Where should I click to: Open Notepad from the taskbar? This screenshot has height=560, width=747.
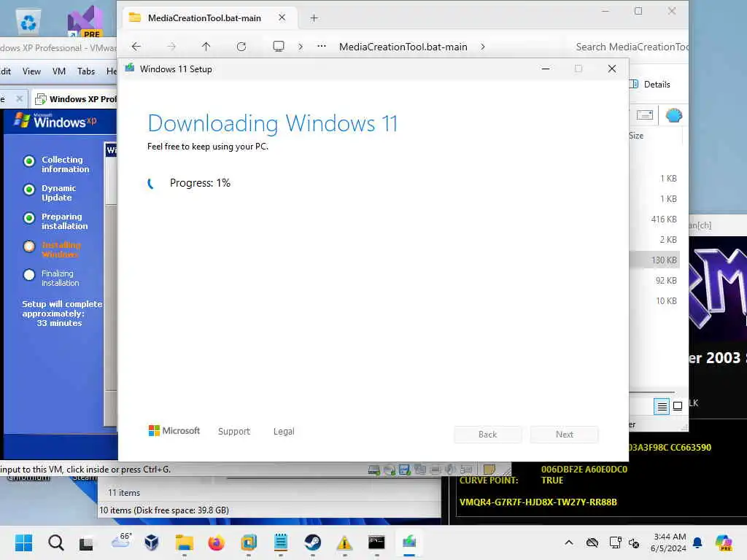(x=281, y=542)
